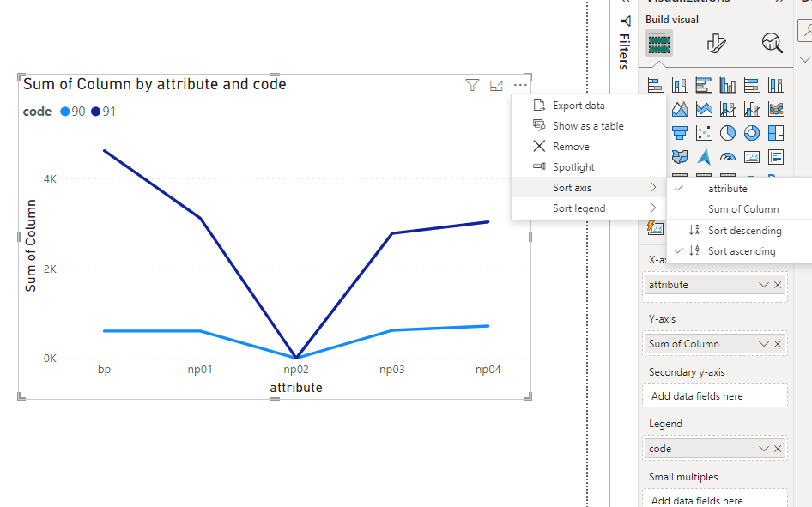Click the 4K y-axis label
Screen dimensions: 812x507
[51, 179]
